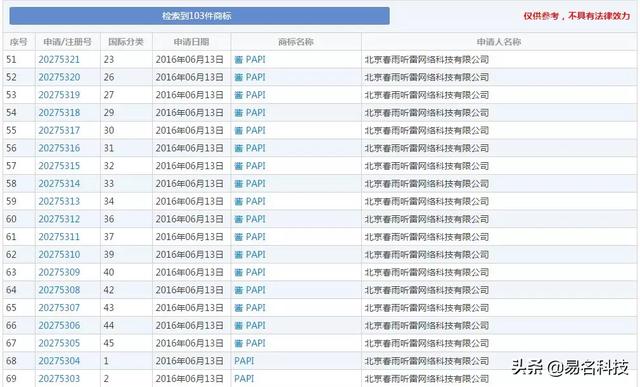Click international class 23 in row 51
This screenshot has width=640, height=387.
[109, 60]
